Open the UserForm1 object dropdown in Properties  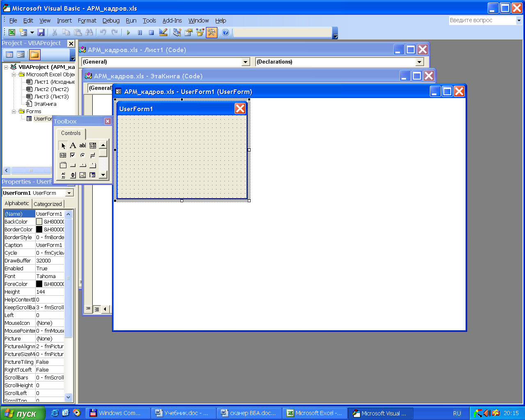(x=69, y=193)
